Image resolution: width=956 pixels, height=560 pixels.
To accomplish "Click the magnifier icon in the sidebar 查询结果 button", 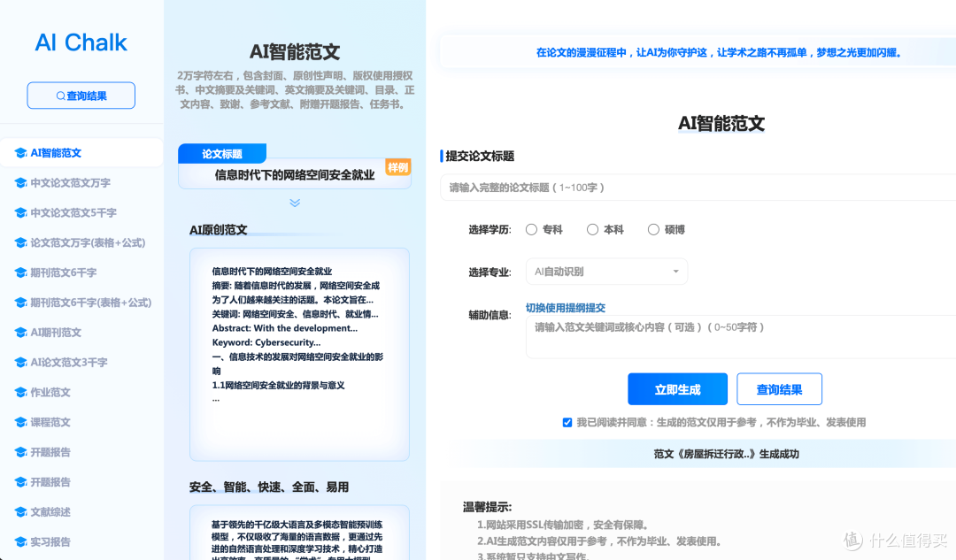I will [60, 96].
